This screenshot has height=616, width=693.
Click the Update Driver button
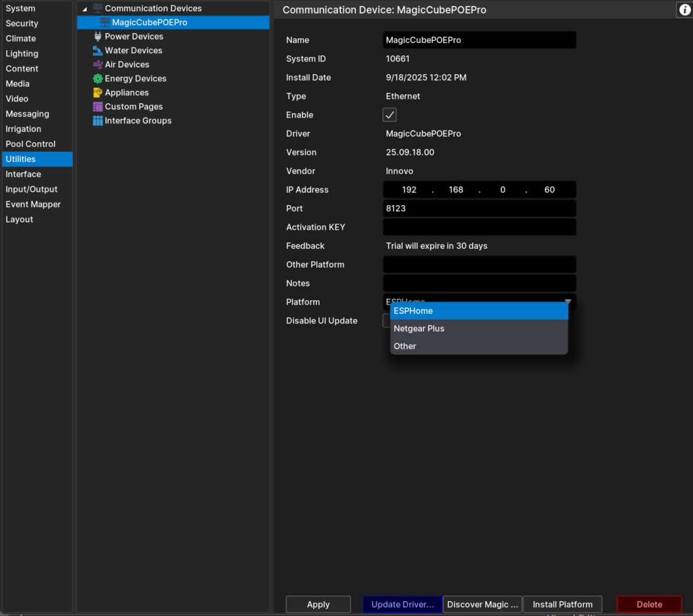402,604
